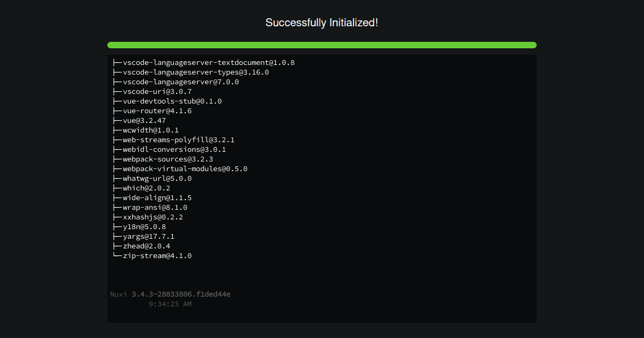Screen dimensions: 644x338
Task: Select the vue-router@4.1.6 package line
Action: tap(152, 111)
